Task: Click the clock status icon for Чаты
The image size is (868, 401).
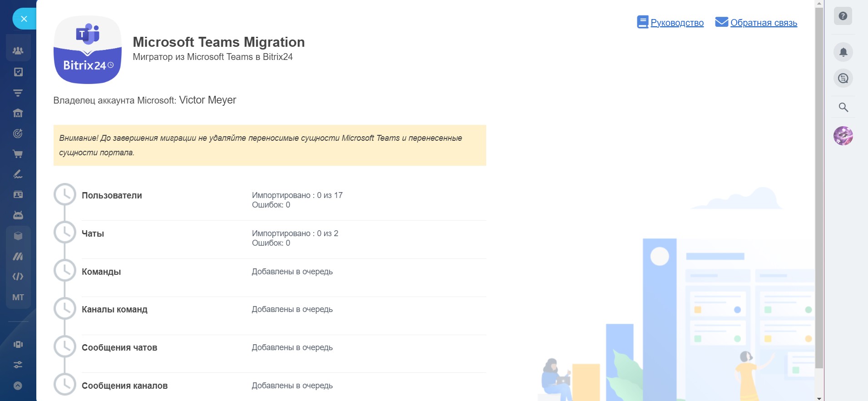Action: [x=65, y=233]
